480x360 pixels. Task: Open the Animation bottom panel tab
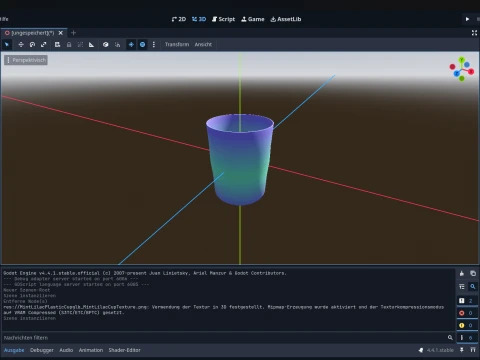pos(91,350)
